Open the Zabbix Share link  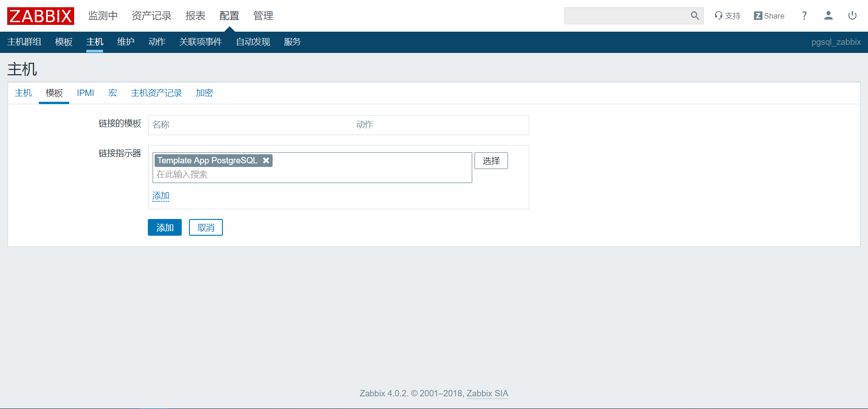(769, 16)
